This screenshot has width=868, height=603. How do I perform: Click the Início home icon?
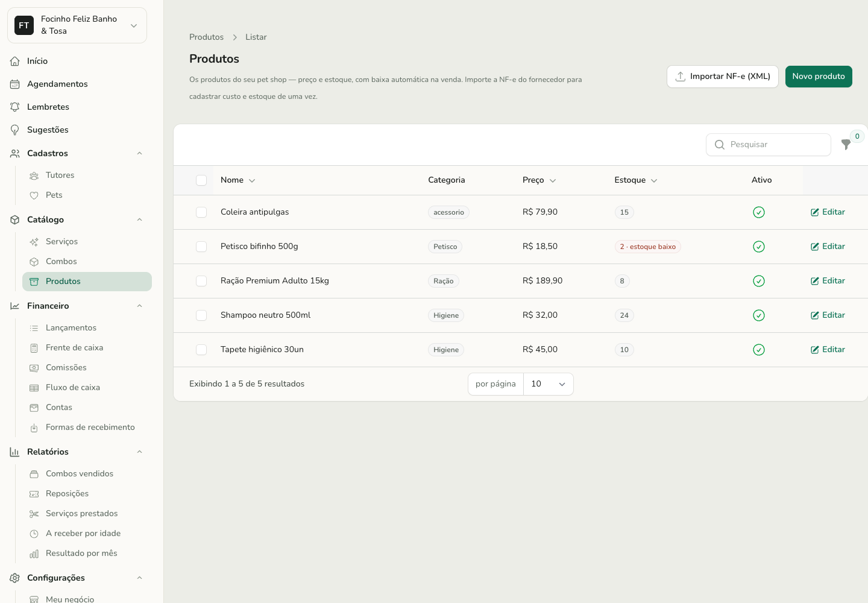15,61
